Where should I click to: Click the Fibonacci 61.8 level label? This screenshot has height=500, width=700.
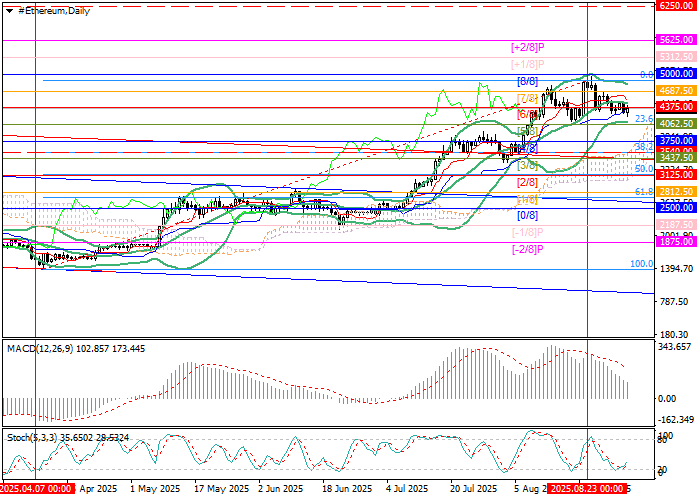coord(644,192)
